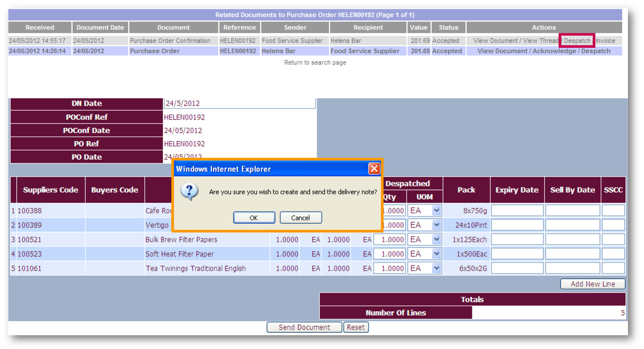Click the Received column header
This screenshot has width=644, height=349.
40,28
